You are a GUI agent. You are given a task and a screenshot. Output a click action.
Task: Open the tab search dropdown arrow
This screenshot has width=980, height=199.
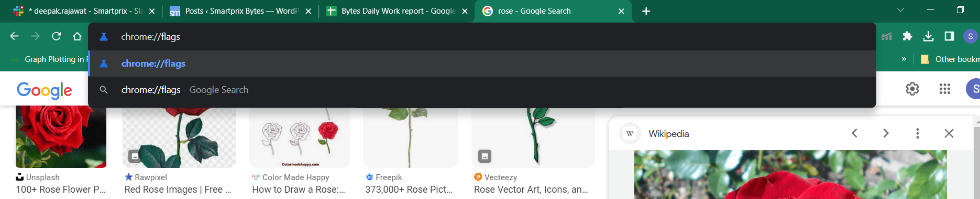tap(900, 10)
